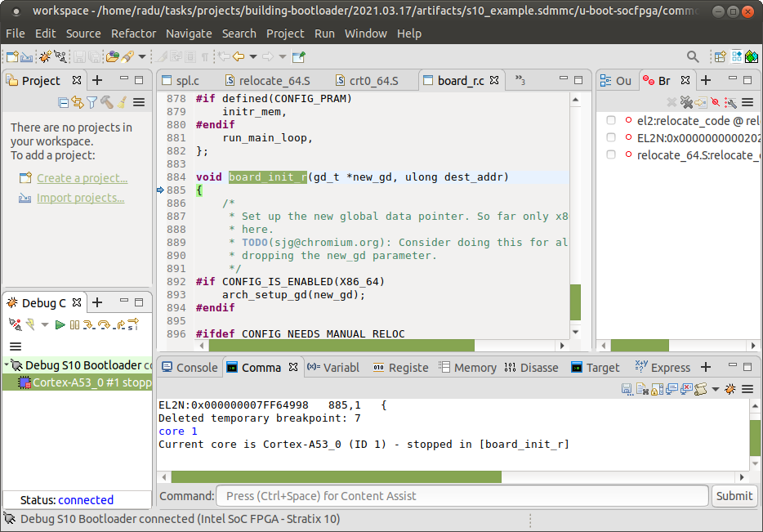Switch to the relocate_64.S editor tab
This screenshot has width=763, height=532.
click(x=274, y=81)
